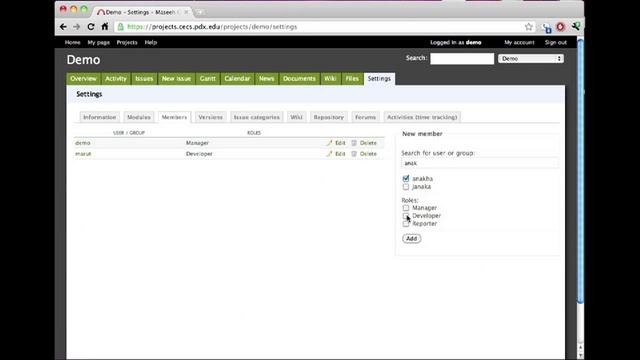Image resolution: width=640 pixels, height=360 pixels.
Task: Click the logged-in demo username link
Action: pos(473,42)
